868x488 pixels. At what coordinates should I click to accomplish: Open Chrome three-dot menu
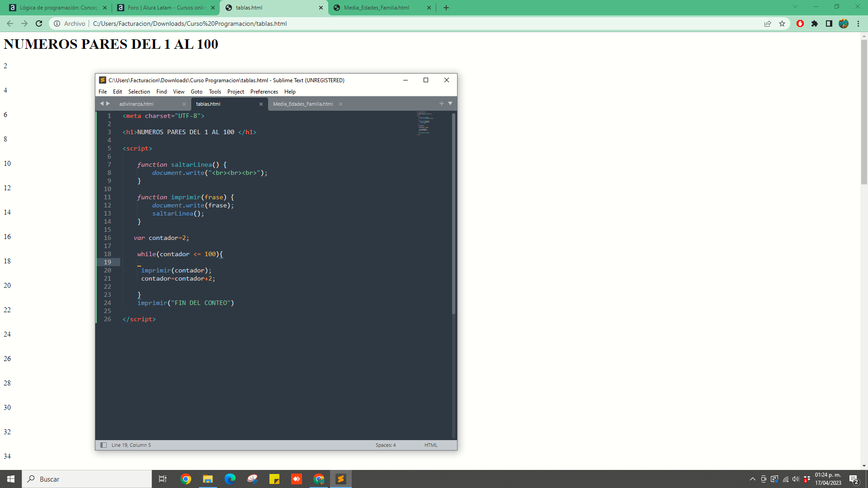pos(858,23)
